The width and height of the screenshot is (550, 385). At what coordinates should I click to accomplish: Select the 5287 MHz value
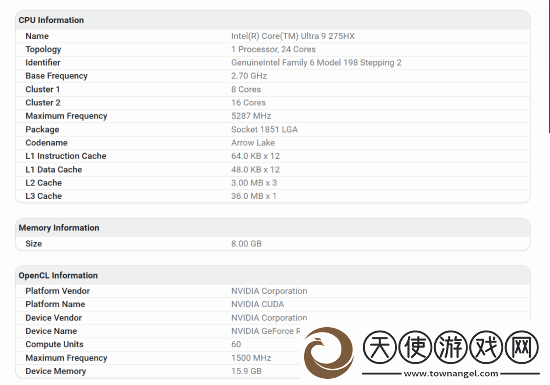[251, 116]
